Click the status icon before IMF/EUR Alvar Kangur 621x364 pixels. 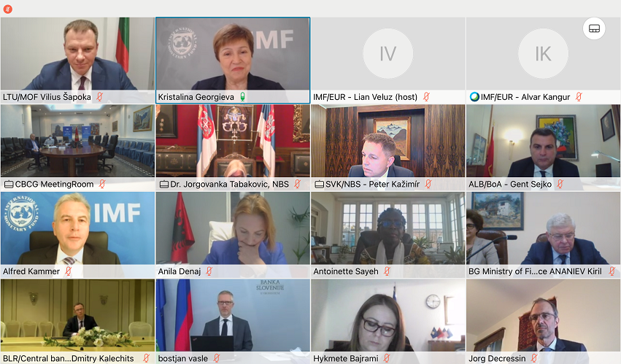[x=474, y=96]
